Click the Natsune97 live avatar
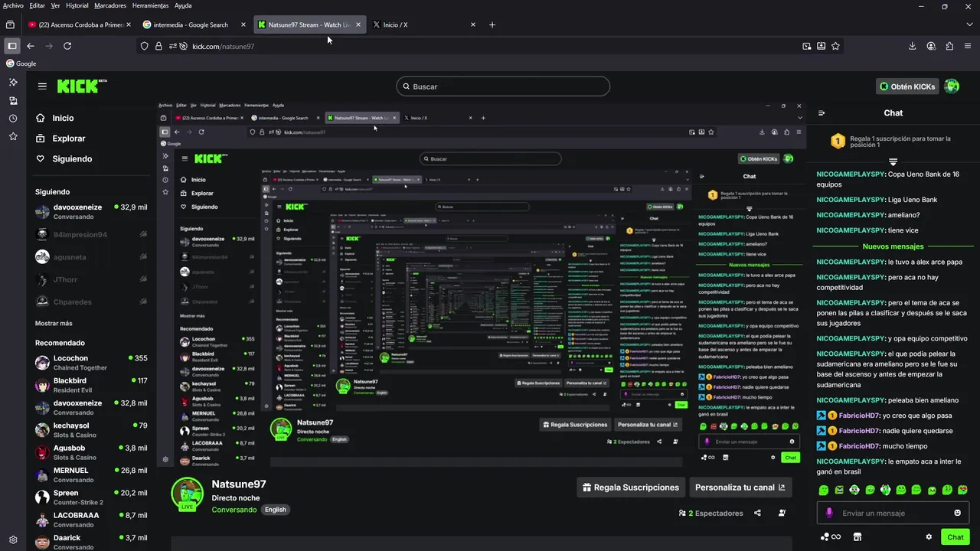 coord(187,494)
